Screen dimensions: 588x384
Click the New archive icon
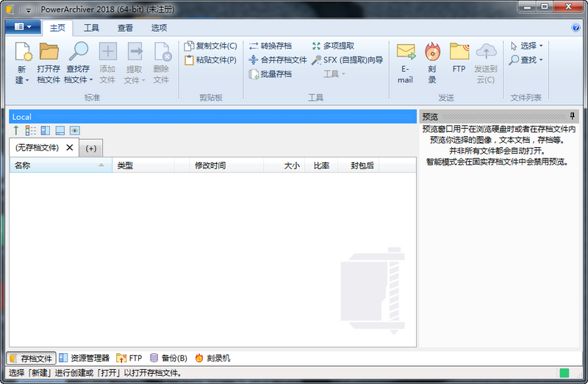[24, 51]
